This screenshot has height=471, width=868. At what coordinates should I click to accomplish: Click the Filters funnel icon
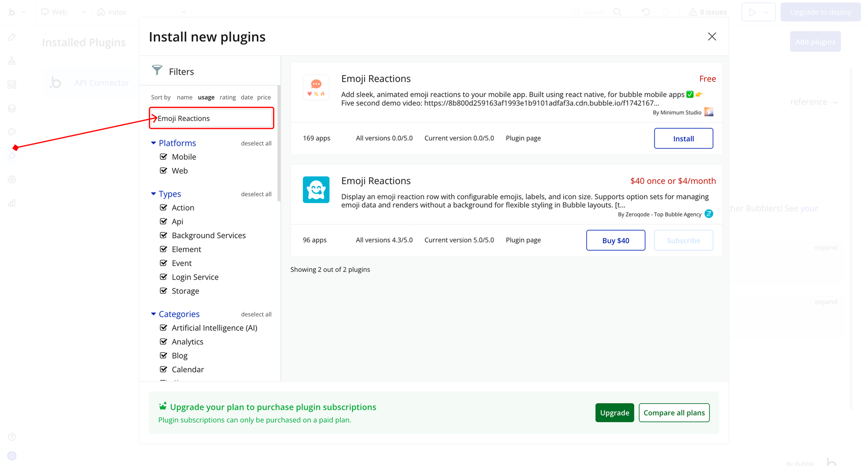[157, 70]
